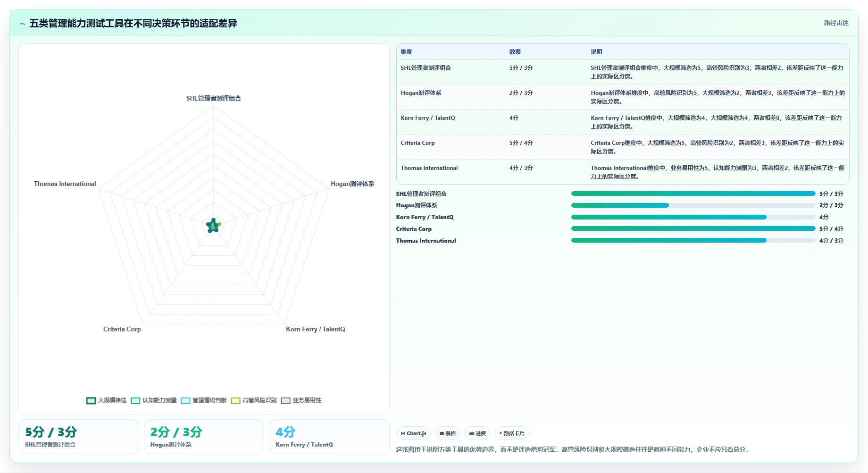This screenshot has width=868, height=473.
Task: Click 4分 / 3分 label beside Thomas progress bar
Action: click(831, 241)
